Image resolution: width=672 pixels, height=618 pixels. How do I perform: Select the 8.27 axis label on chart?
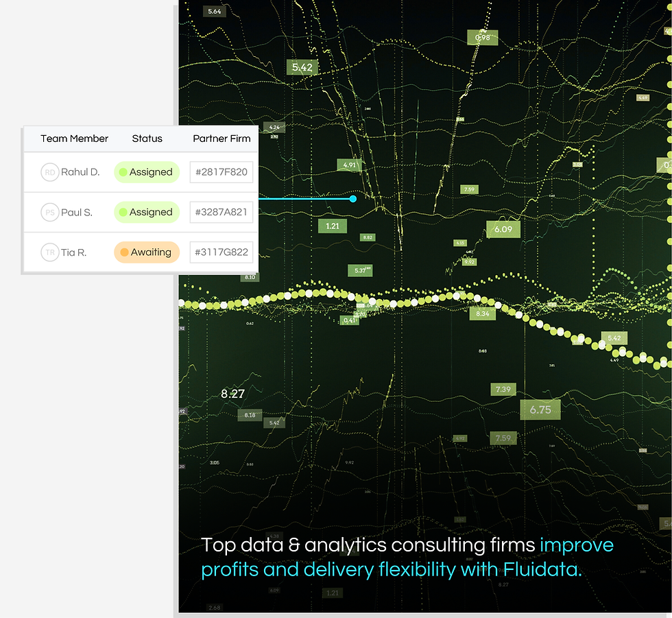pos(232,394)
